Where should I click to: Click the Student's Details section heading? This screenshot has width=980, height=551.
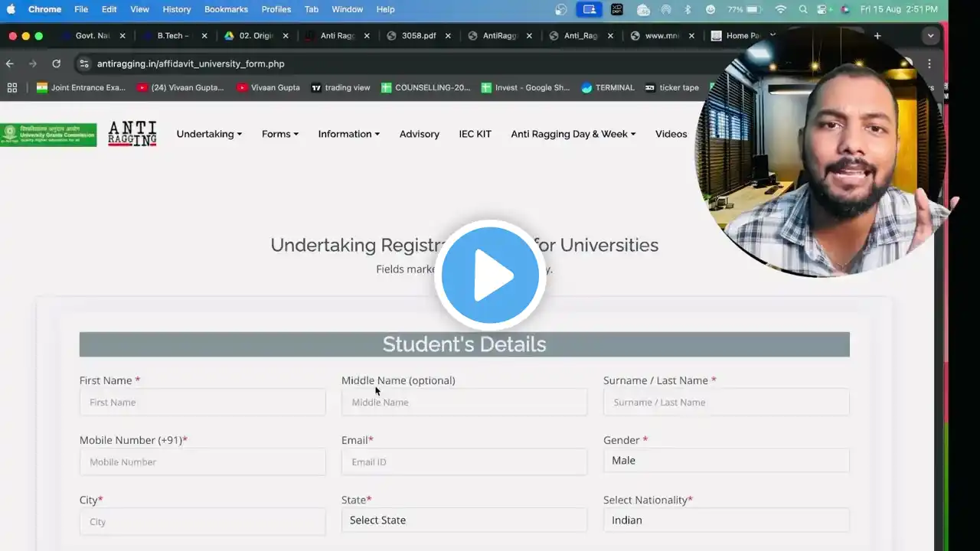point(464,344)
